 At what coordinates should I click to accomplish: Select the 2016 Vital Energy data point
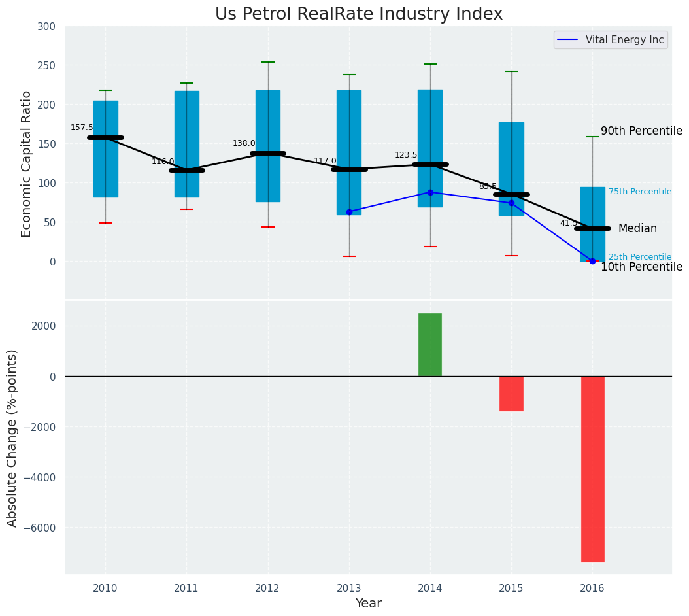point(592,261)
